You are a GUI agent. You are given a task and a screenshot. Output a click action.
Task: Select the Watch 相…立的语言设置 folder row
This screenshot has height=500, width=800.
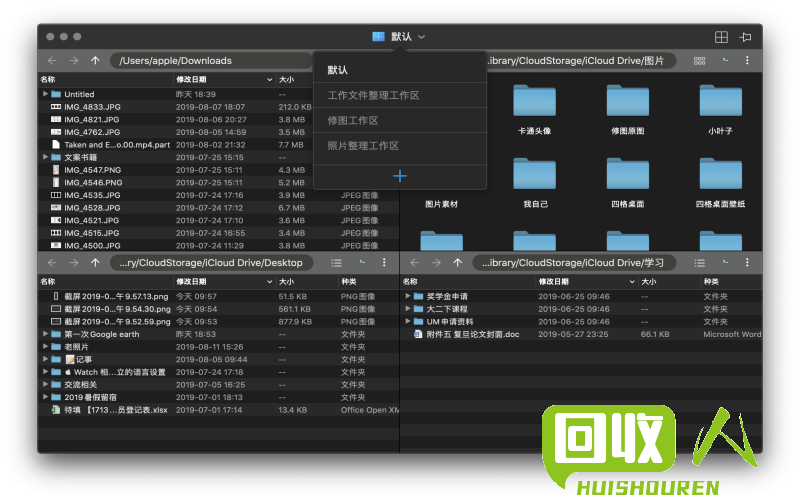tap(218, 372)
